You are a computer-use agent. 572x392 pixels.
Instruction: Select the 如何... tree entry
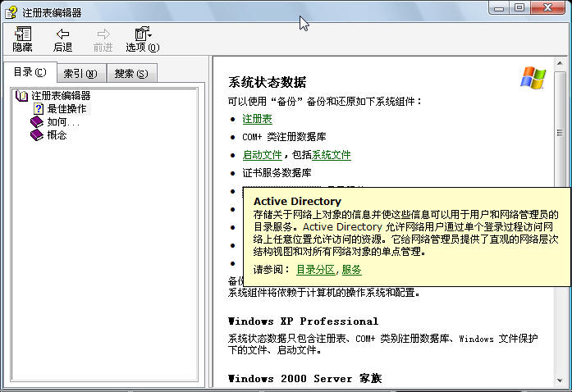pyautogui.click(x=63, y=122)
